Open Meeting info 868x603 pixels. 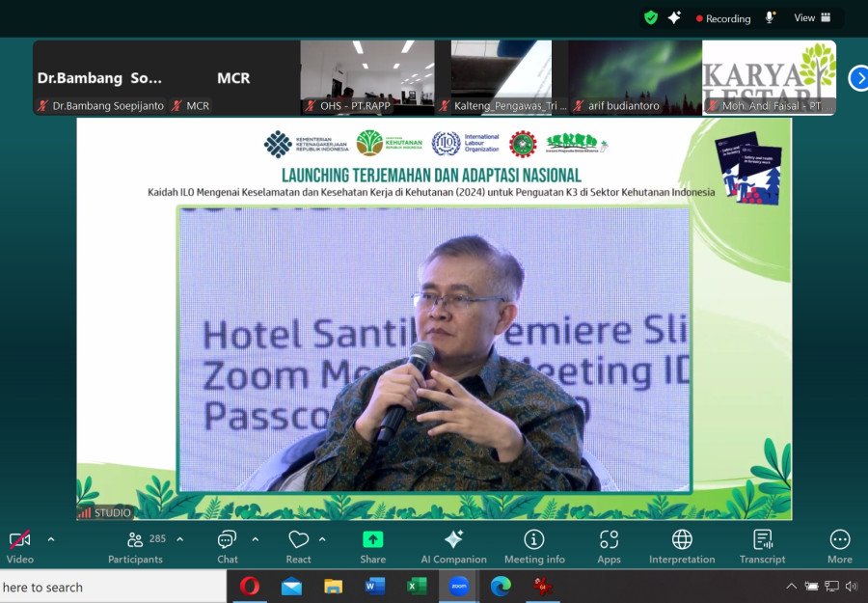click(x=534, y=546)
